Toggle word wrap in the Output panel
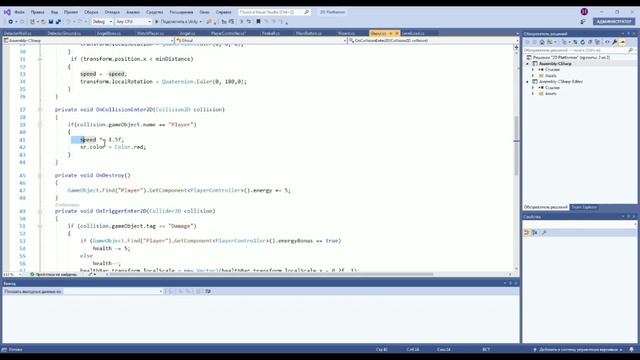 point(208,291)
